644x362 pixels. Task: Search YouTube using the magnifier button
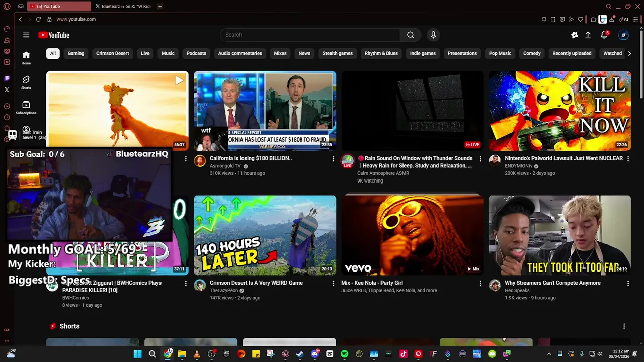tap(411, 35)
